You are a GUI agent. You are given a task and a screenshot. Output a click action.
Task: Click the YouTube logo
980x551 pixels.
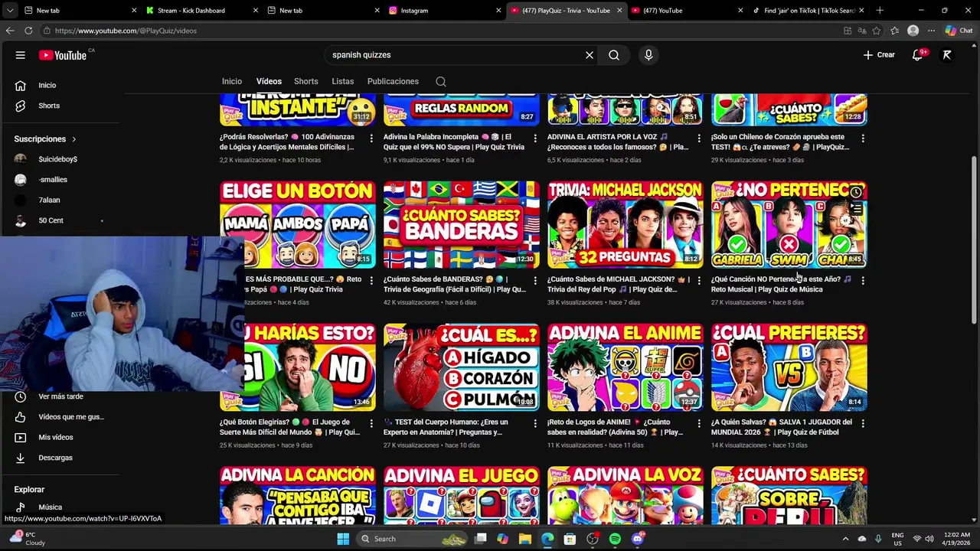click(x=64, y=55)
